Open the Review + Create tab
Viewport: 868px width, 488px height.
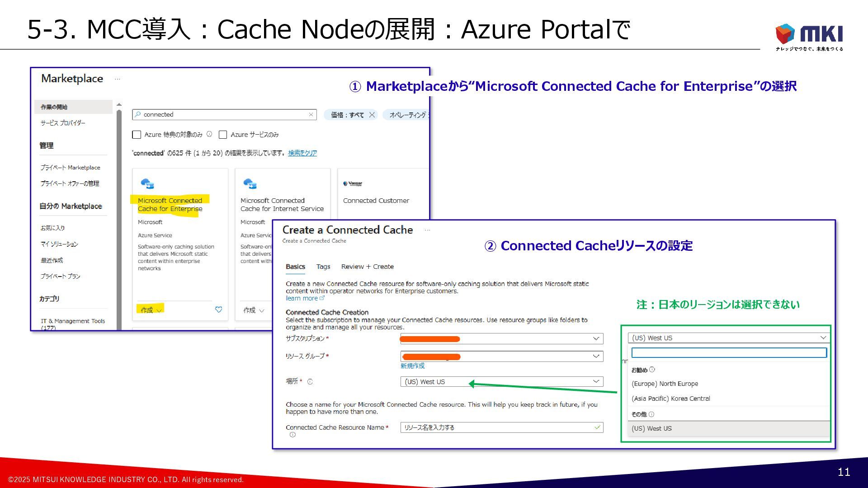click(367, 267)
